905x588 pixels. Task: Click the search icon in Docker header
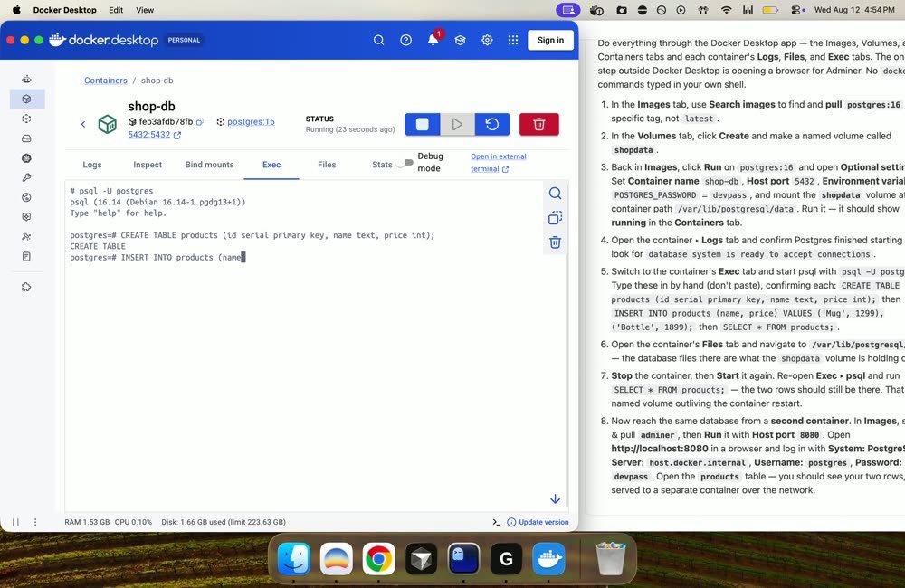click(x=378, y=40)
